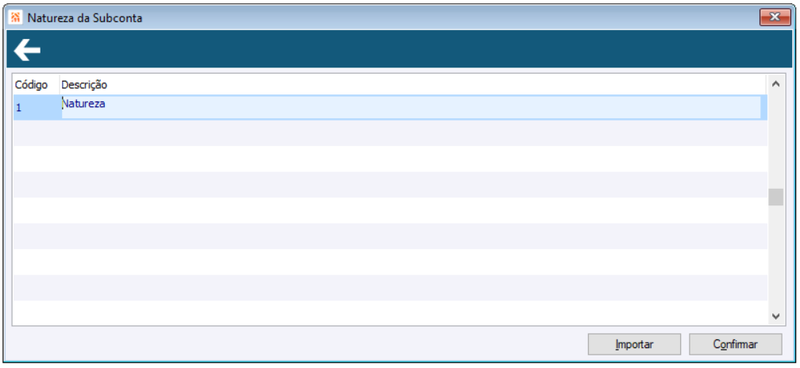The height and width of the screenshot is (368, 800).
Task: Click the Descrição column header
Action: click(413, 85)
